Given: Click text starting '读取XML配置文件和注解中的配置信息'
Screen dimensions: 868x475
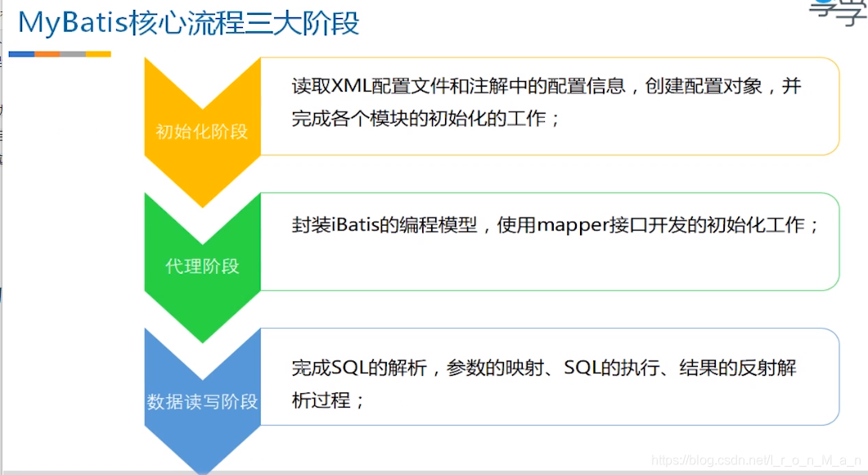Looking at the screenshot, I should (x=546, y=87).
